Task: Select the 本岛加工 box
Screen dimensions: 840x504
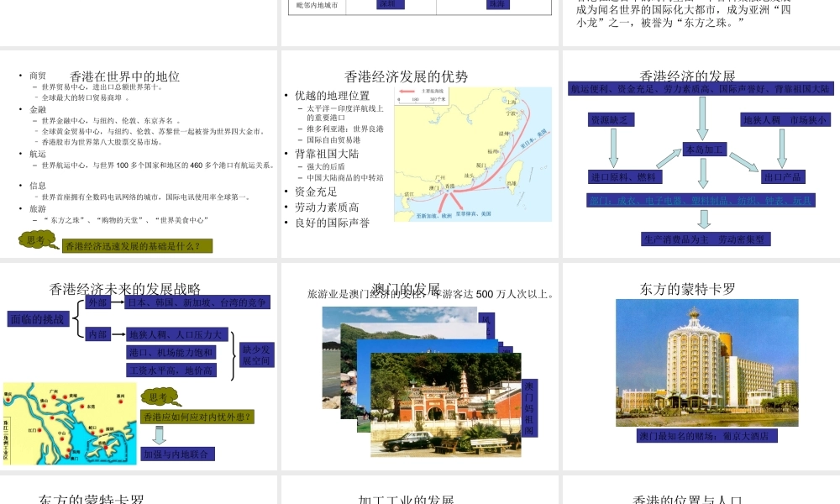Action: point(705,149)
